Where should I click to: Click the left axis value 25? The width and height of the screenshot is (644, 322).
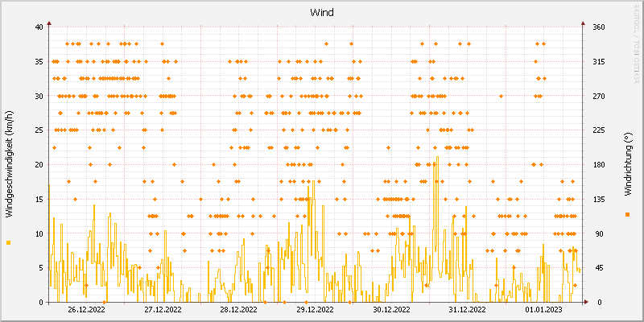(39, 130)
